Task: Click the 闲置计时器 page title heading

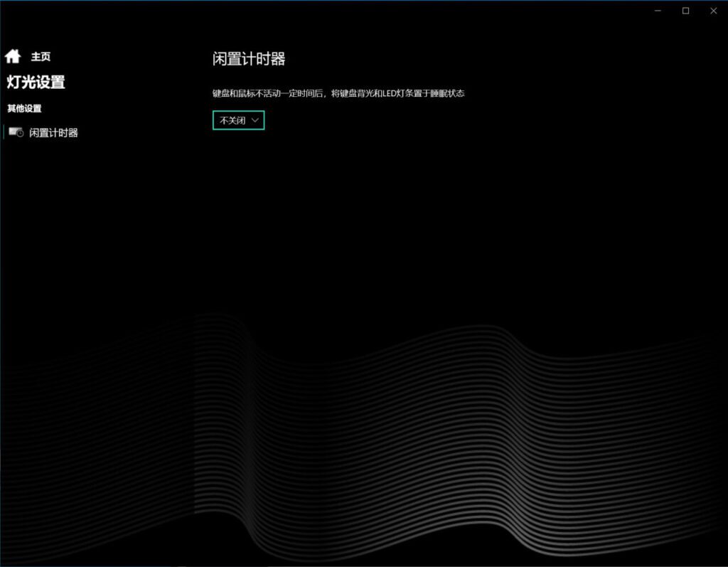Action: (x=249, y=59)
